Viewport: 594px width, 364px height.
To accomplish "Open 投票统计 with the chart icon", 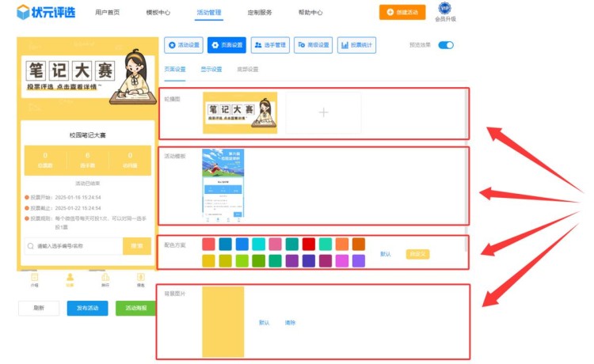I will [x=356, y=45].
